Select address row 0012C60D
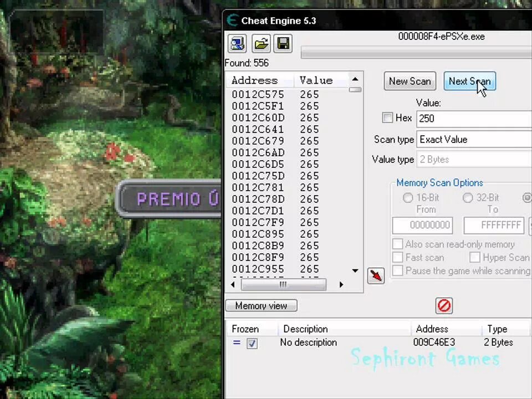Screen dimensions: 532x399 pyautogui.click(x=288, y=117)
